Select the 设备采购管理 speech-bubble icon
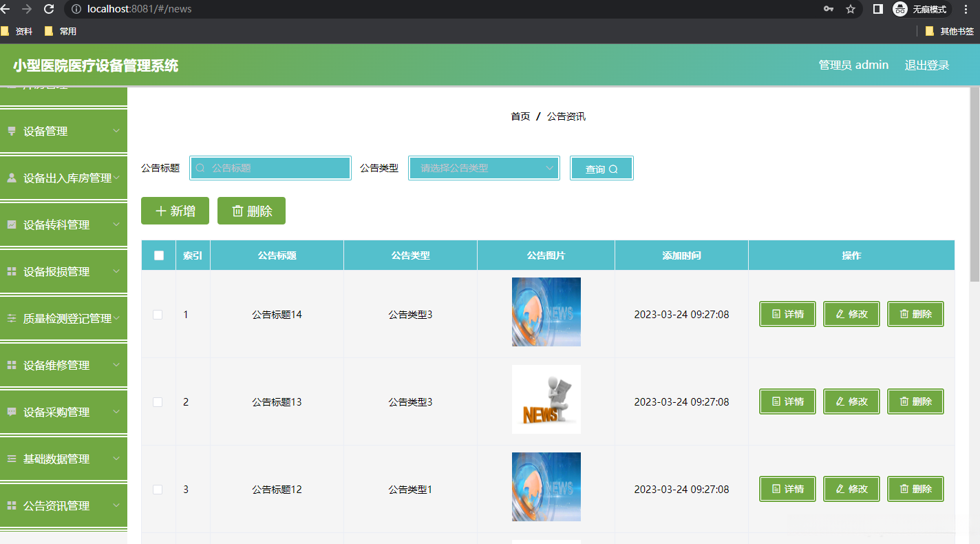 (x=14, y=412)
